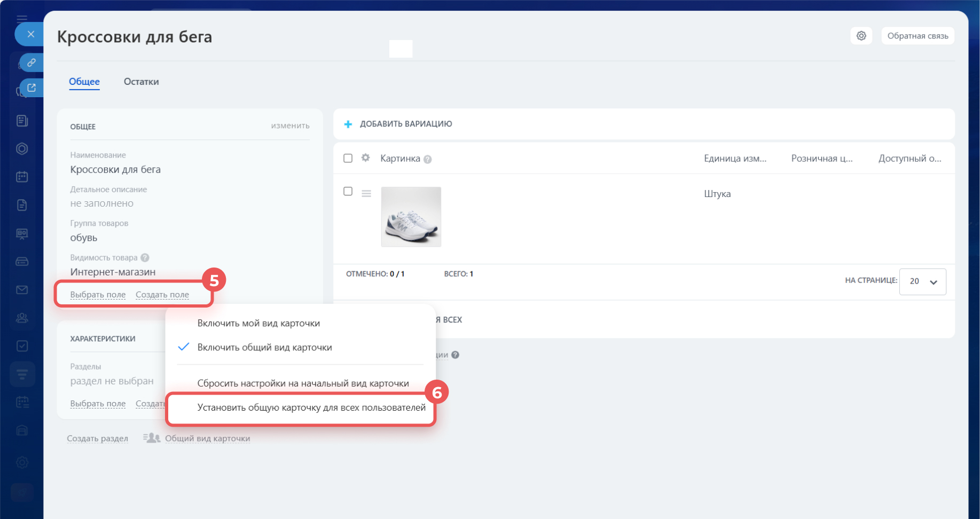Viewport: 980px width, 519px height.
Task: Click Создать поле link in Общее section
Action: [162, 295]
